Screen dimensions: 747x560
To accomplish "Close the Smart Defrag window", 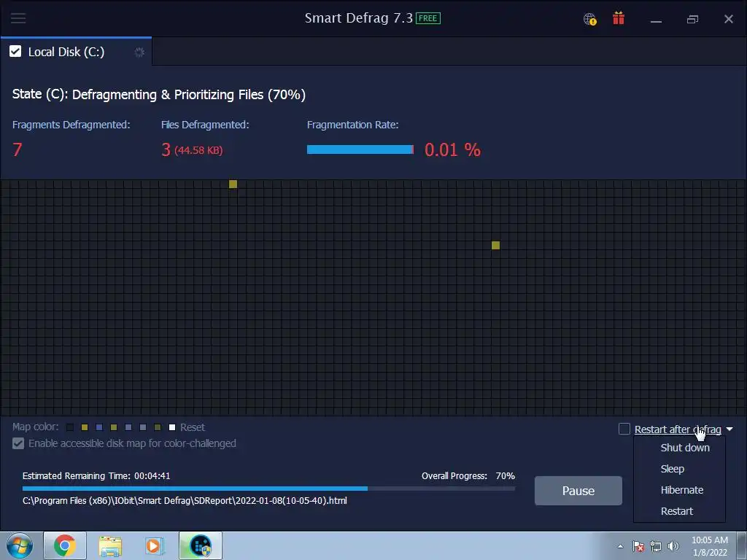I will point(729,19).
